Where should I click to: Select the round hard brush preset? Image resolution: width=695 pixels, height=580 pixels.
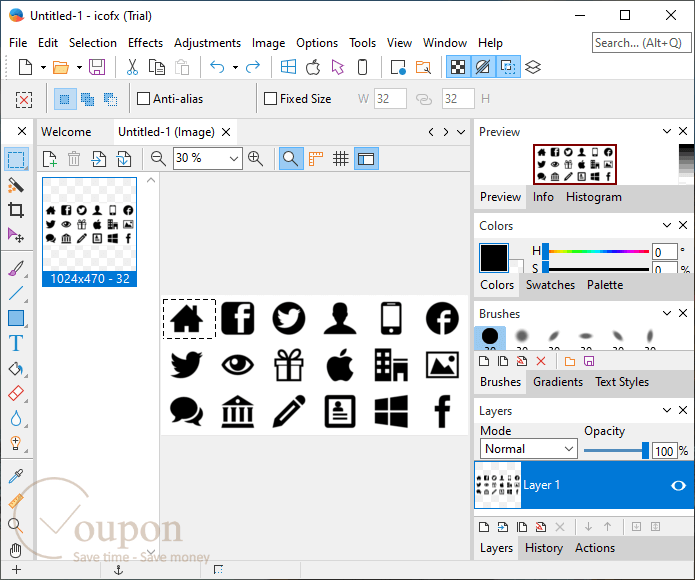point(490,338)
